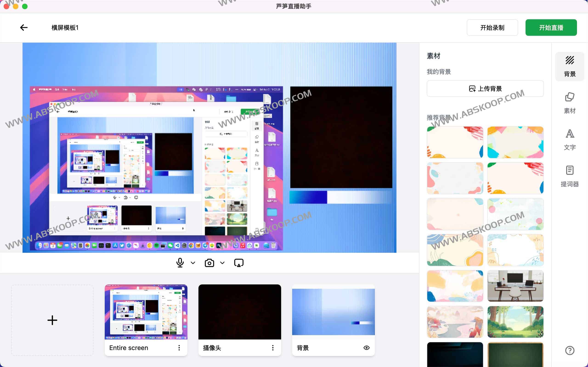Expand camera options dropdown arrow
Viewport: 588px width, 367px height.
[222, 263]
